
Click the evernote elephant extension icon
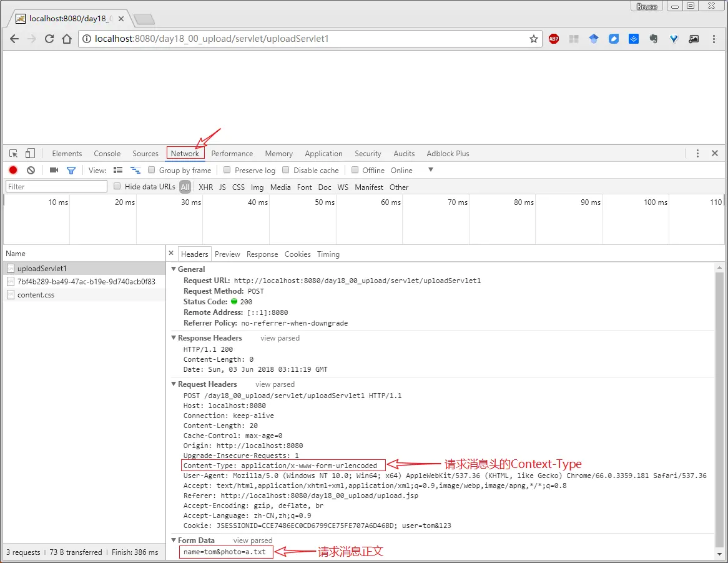654,39
